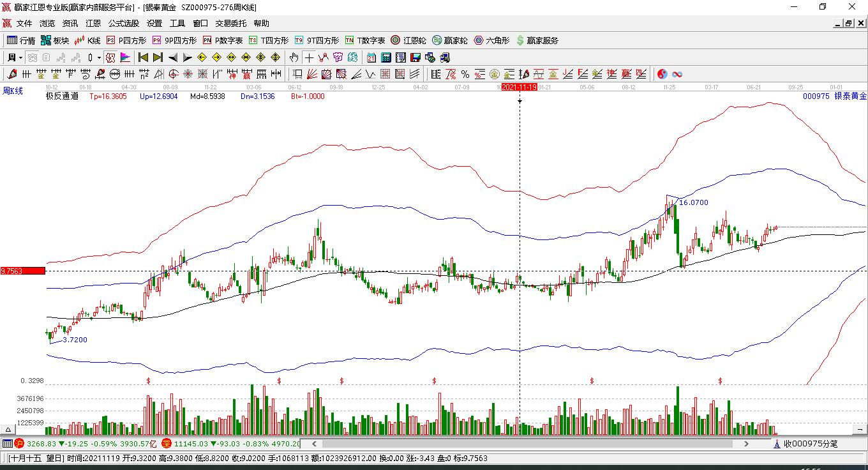Viewport: 868px width, 470px height.
Task: Open the T数字表 time number table
Action: pos(365,40)
